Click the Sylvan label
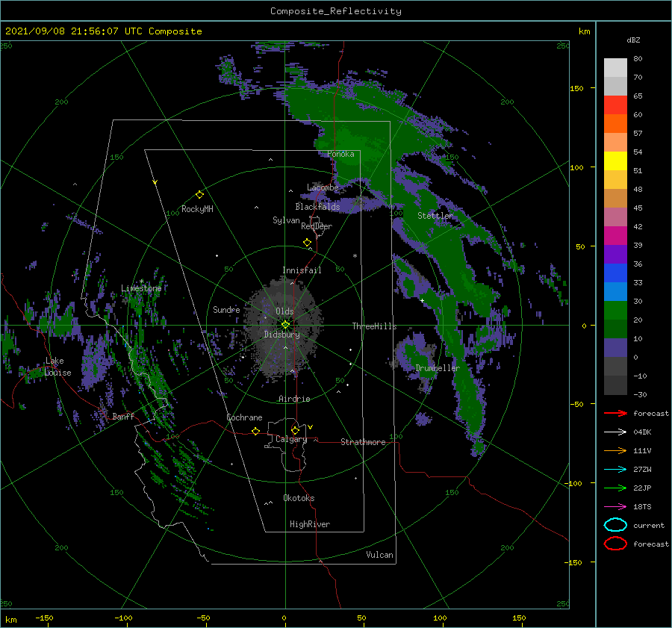The height and width of the screenshot is (628, 672). pos(286,220)
